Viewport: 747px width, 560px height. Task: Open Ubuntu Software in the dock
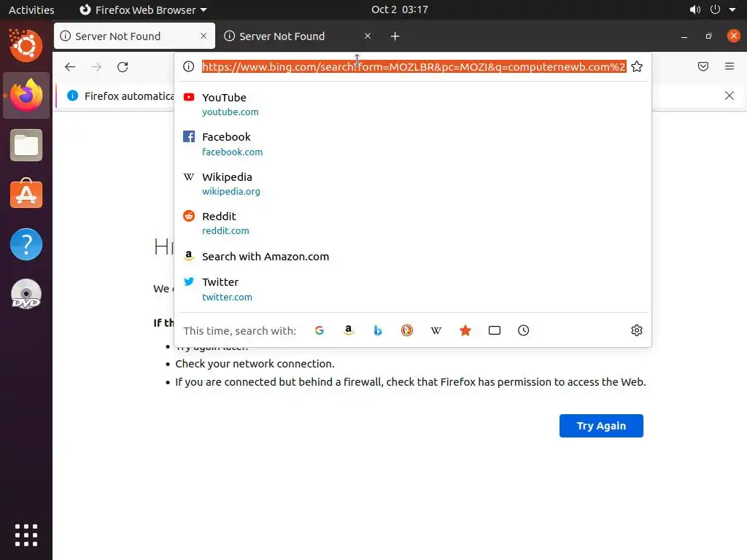26,194
